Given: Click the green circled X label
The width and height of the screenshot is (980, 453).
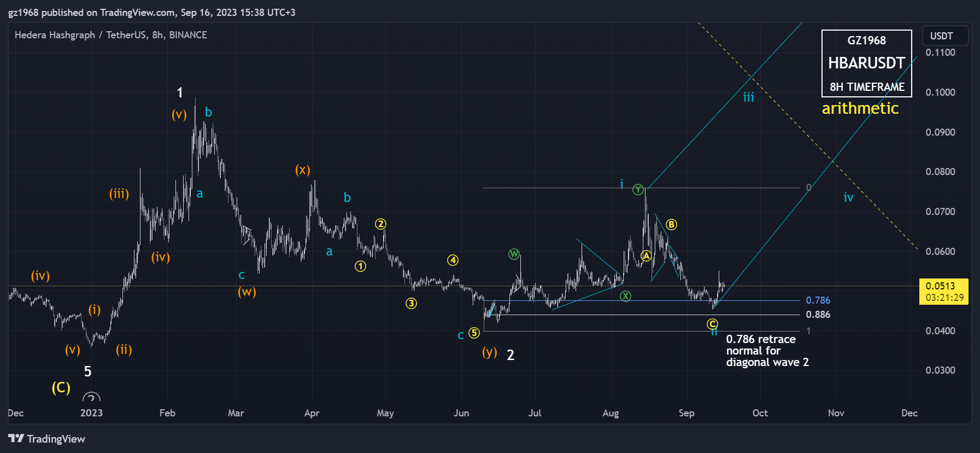Looking at the screenshot, I should (625, 296).
